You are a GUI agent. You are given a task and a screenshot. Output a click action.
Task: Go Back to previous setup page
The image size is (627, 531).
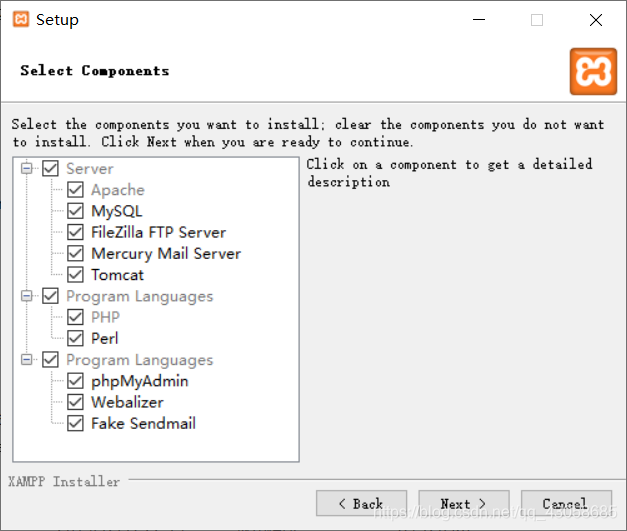point(361,503)
